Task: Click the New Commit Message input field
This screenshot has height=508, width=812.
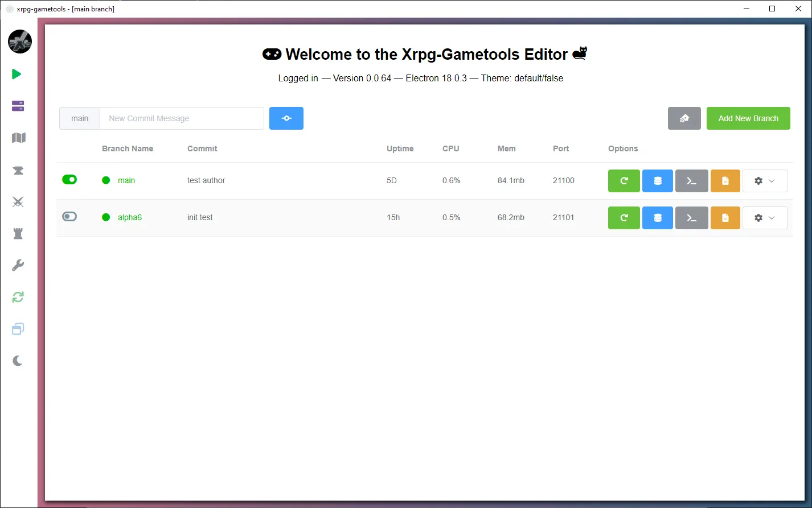Action: coord(182,118)
